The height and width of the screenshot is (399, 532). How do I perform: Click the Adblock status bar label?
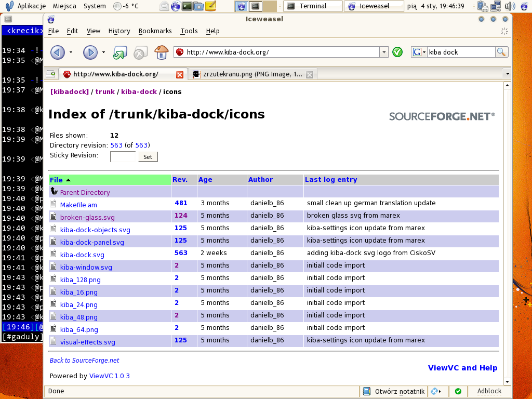[x=489, y=391]
